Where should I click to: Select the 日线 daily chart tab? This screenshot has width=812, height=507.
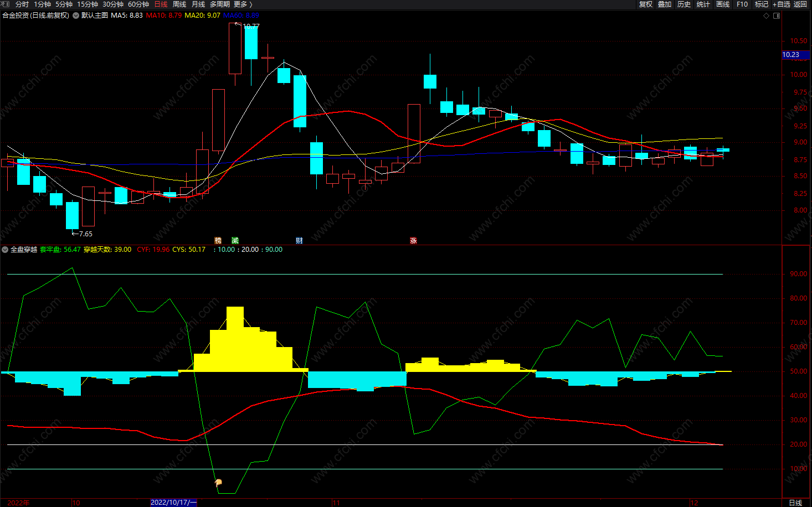coord(161,4)
